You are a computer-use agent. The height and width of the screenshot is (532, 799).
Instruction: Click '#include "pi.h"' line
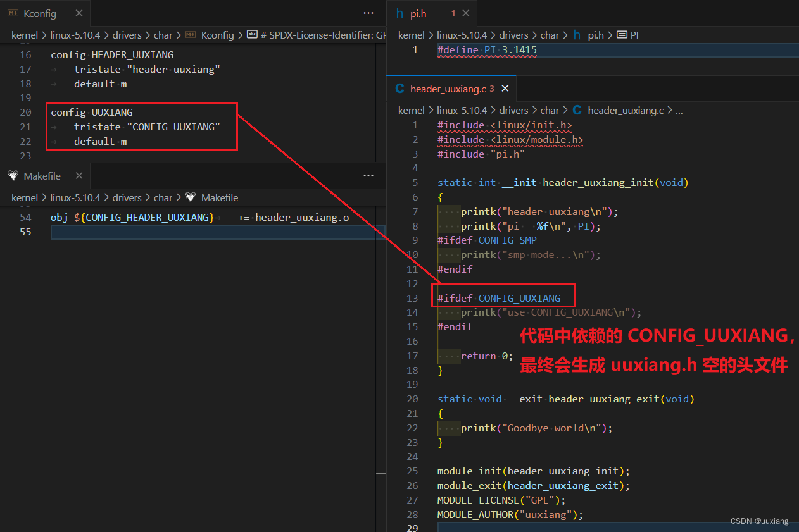pyautogui.click(x=481, y=154)
